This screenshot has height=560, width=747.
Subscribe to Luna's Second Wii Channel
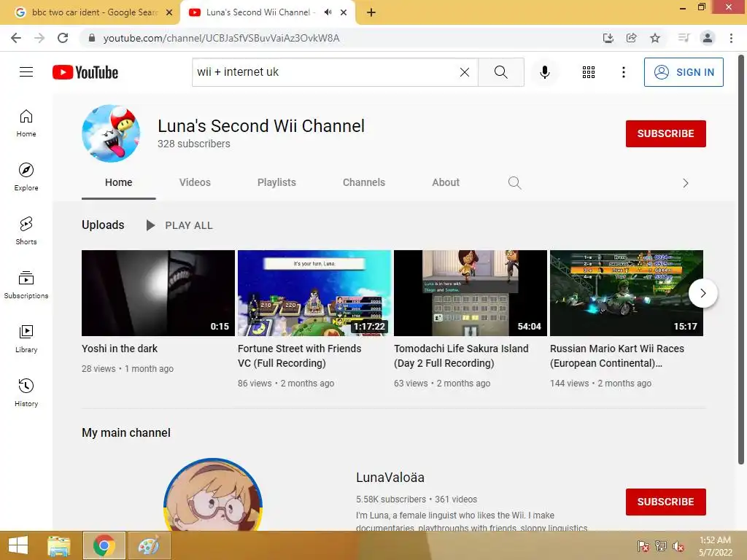pyautogui.click(x=665, y=134)
